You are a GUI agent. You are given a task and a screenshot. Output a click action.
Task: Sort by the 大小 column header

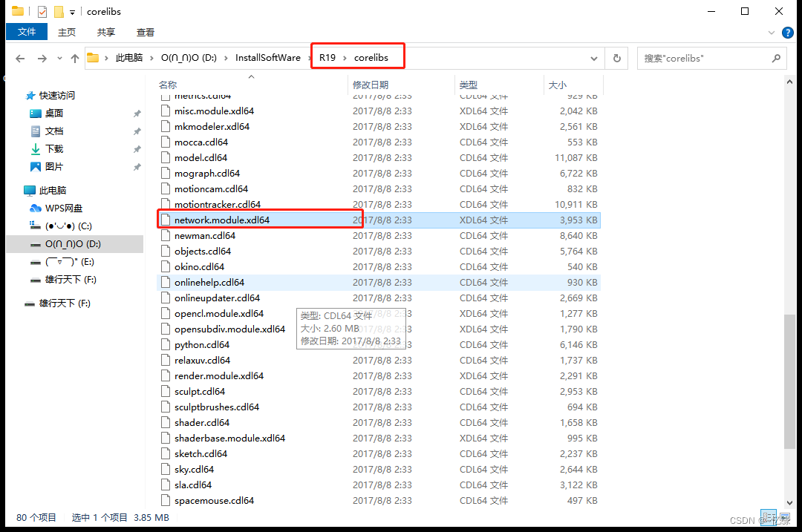pyautogui.click(x=558, y=85)
